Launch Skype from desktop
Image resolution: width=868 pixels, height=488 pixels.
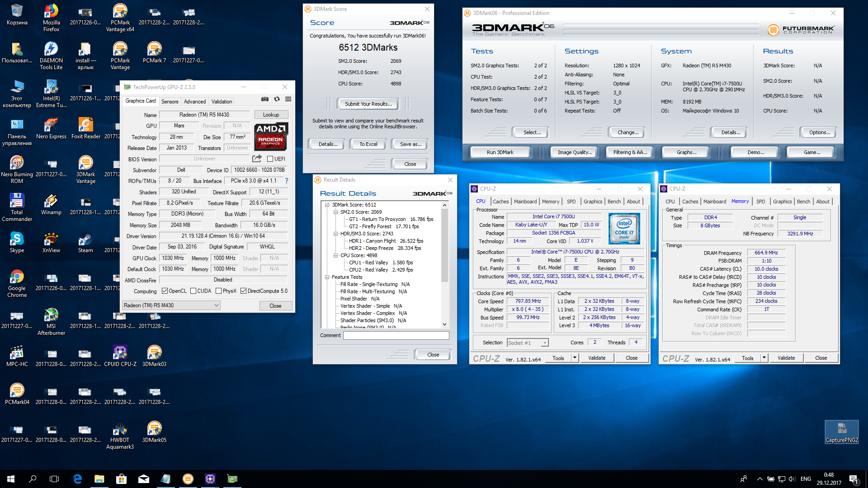click(17, 242)
